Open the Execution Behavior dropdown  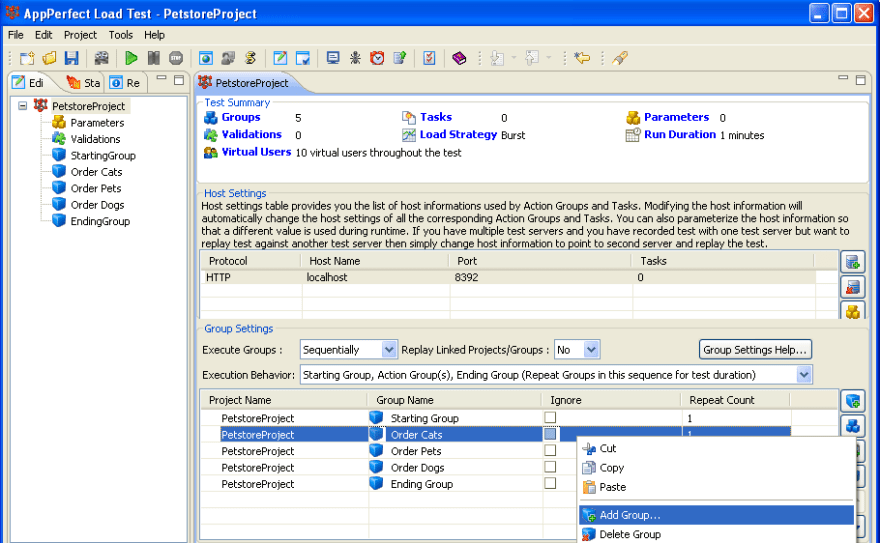coord(804,374)
